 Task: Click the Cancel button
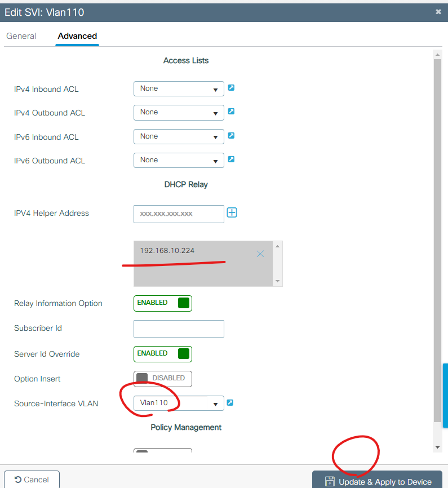(32, 480)
